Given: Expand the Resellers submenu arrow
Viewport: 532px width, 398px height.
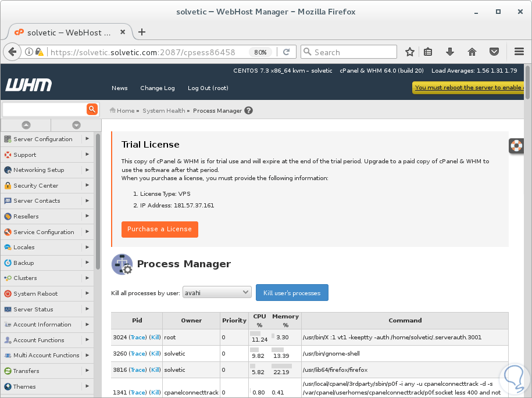Looking at the screenshot, I should coord(88,216).
